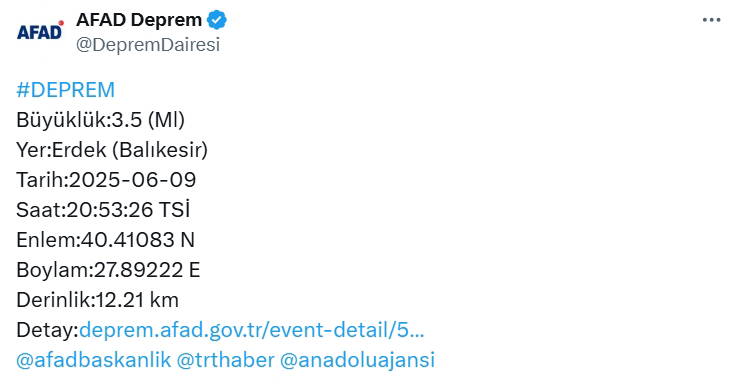
Task: Open the AFAD Deprem display name
Action: [139, 20]
